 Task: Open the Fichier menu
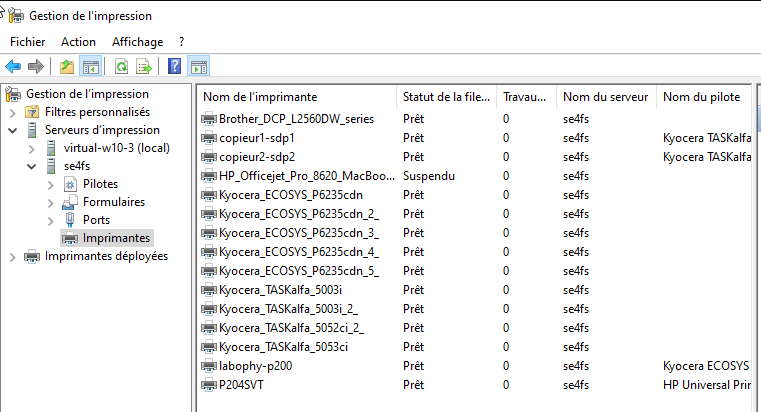[x=28, y=42]
